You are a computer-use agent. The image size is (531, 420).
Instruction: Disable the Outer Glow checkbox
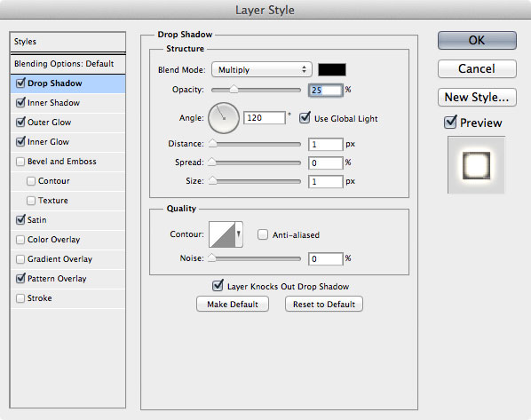tap(20, 122)
